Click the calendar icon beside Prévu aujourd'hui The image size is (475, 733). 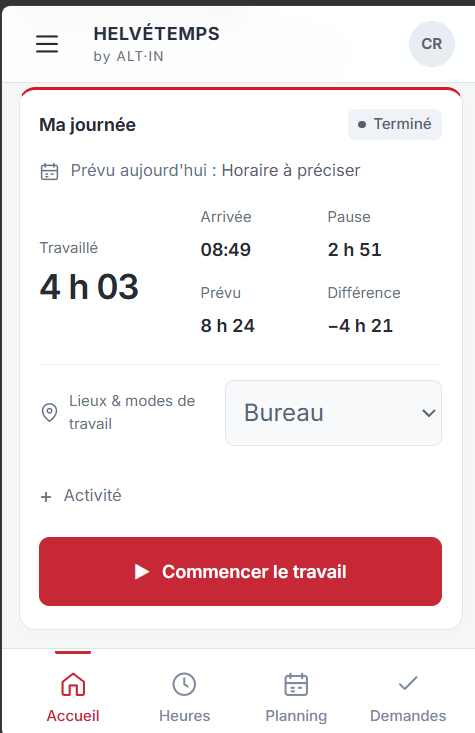50,172
